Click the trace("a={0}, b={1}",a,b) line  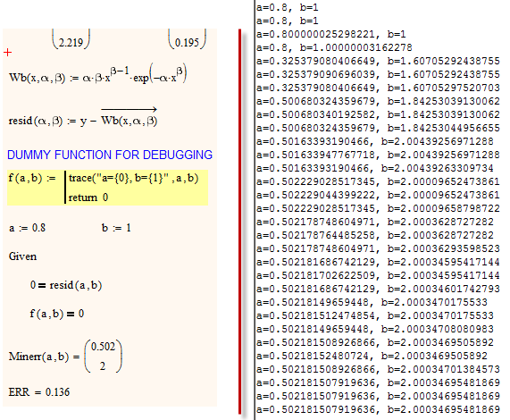[133, 178]
